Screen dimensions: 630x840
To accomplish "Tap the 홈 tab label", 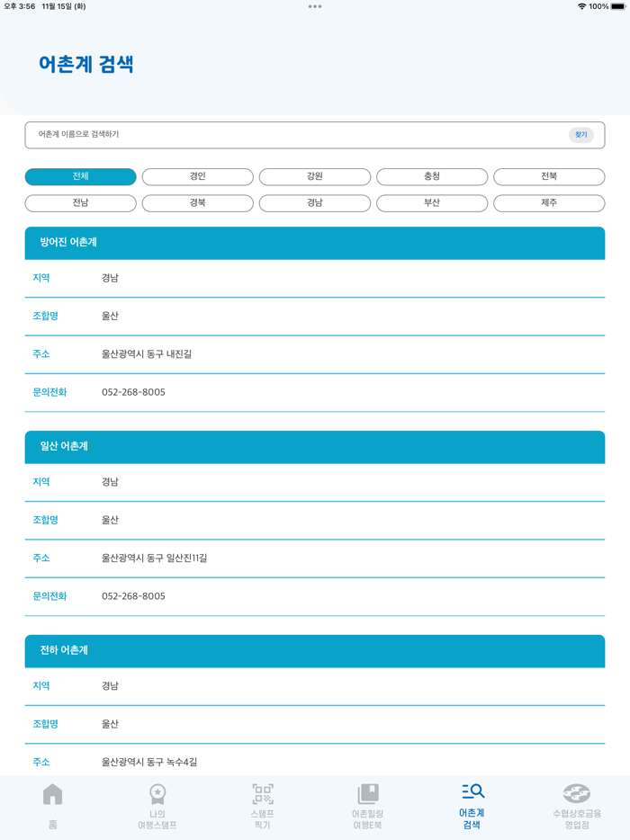I will pos(52,825).
